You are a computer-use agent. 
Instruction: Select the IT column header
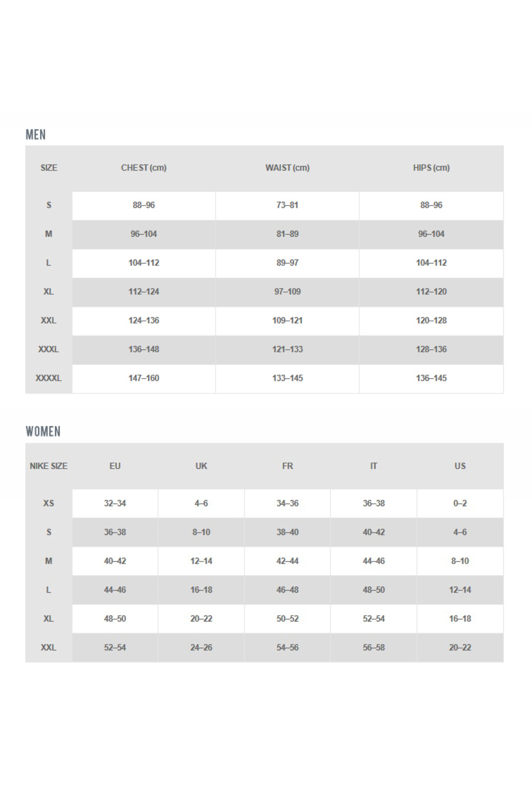[374, 466]
